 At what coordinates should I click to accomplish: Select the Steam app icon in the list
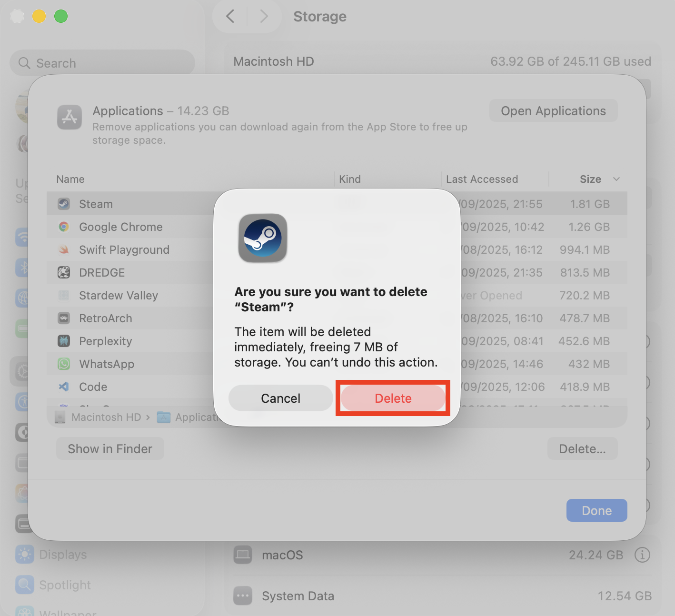[x=63, y=204]
